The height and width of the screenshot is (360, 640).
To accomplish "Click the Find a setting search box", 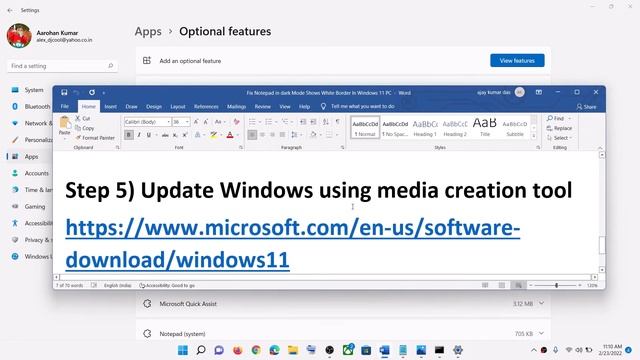I will coord(62,66).
